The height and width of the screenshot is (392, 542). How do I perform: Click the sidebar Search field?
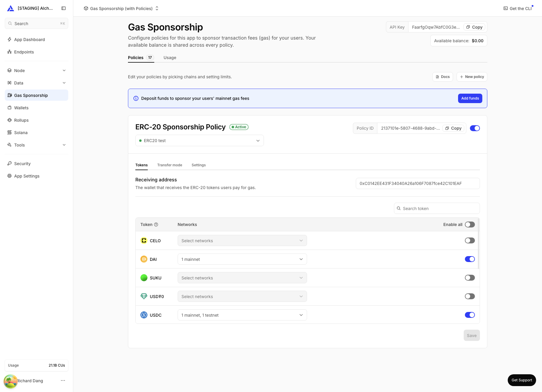click(36, 23)
